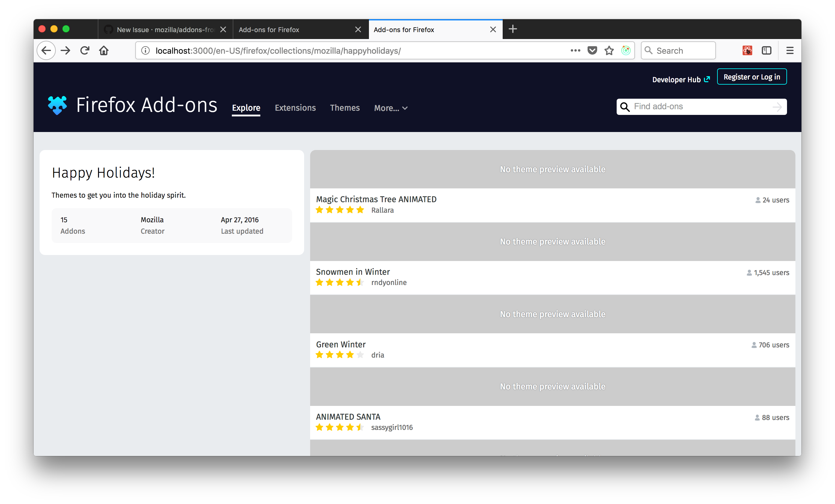Toggle the browser sidebar icon
Viewport: 835px width, 504px height.
point(766,50)
